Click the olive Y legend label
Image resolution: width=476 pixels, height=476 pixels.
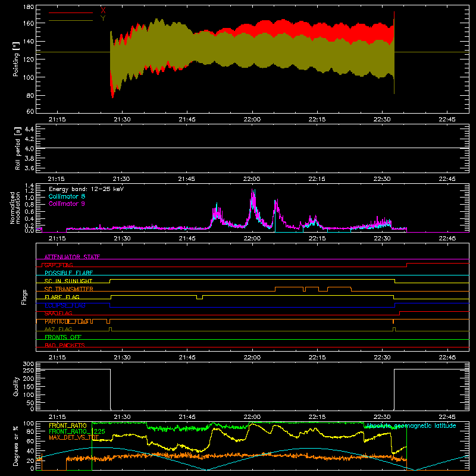click(x=103, y=18)
